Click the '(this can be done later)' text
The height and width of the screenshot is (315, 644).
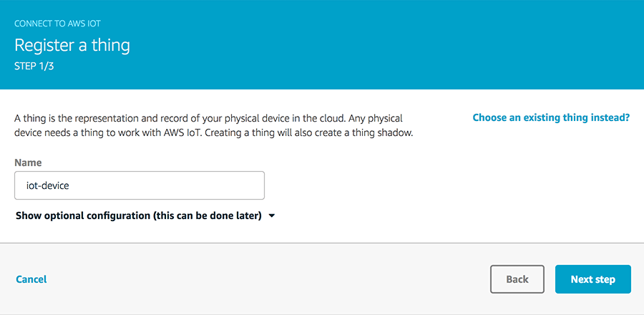pyautogui.click(x=208, y=215)
